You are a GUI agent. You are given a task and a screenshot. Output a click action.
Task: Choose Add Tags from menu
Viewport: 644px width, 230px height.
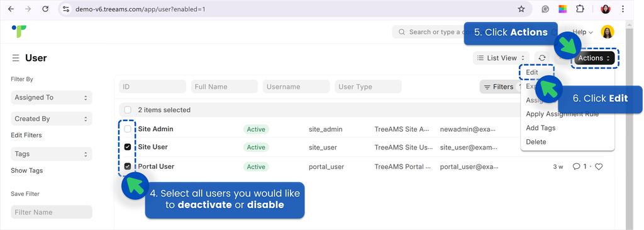[540, 128]
